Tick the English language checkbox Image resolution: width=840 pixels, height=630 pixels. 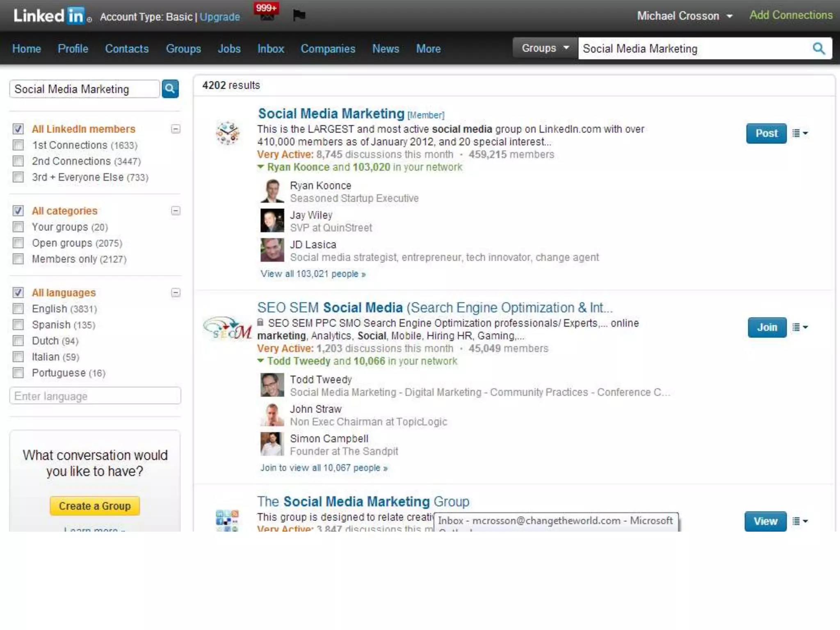18,309
